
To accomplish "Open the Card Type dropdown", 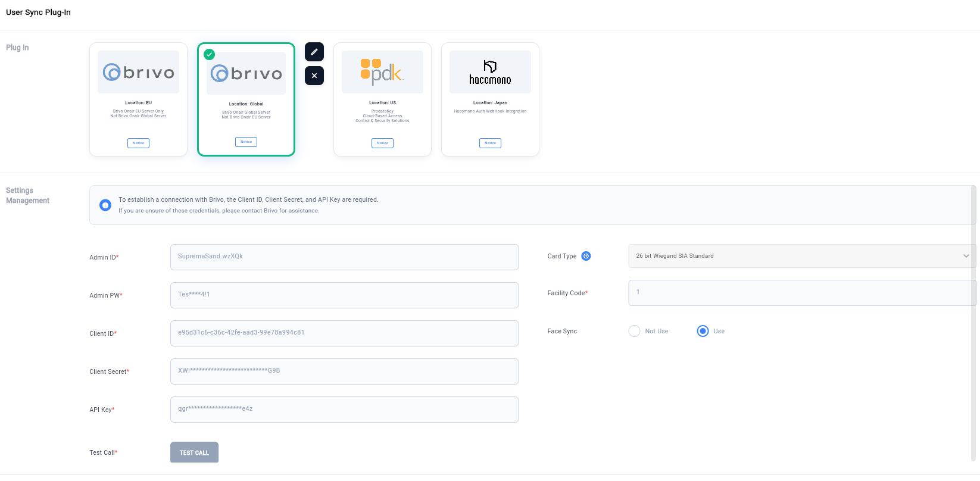I will click(x=802, y=256).
